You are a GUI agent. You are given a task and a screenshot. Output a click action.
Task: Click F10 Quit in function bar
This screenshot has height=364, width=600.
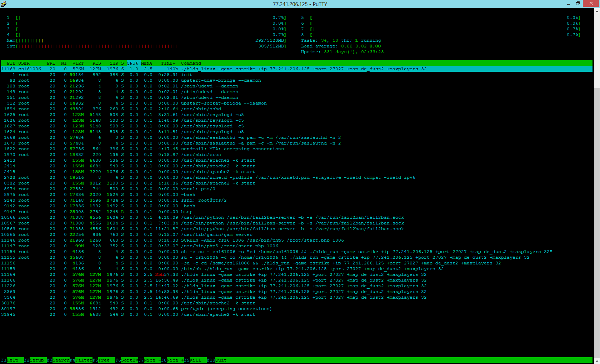217,360
